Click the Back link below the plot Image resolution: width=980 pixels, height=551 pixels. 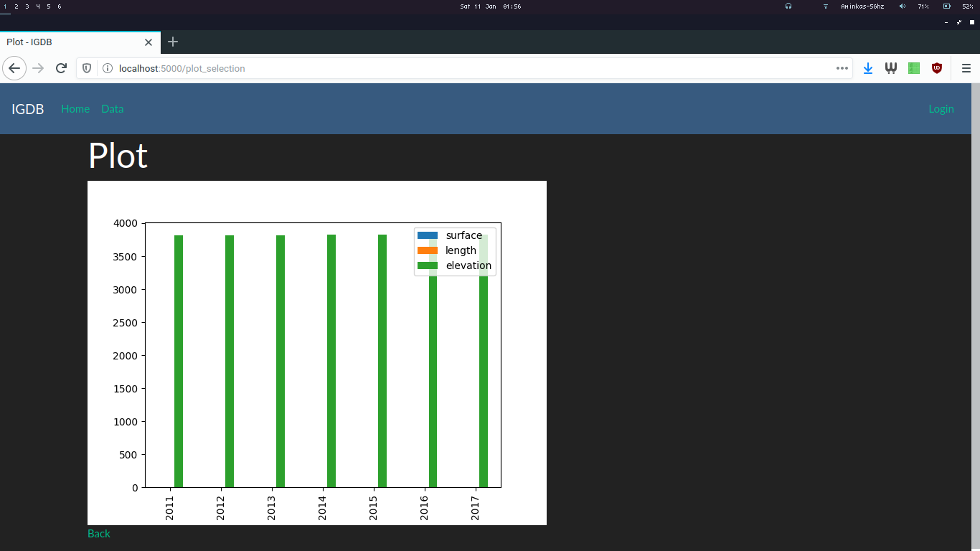(x=99, y=534)
